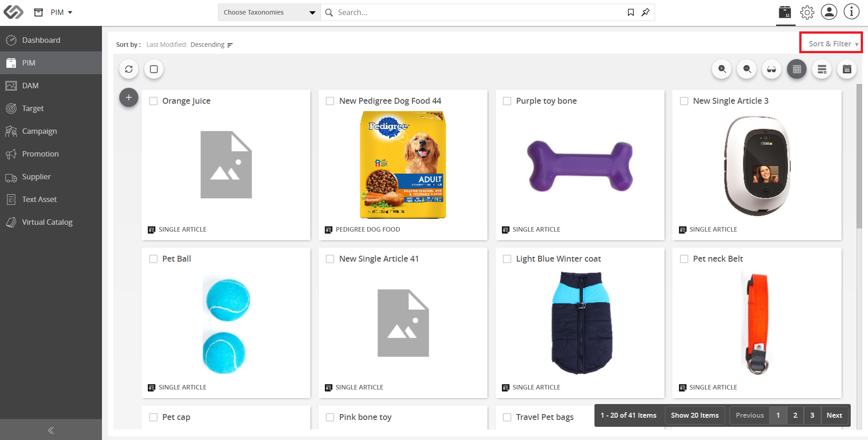
Task: Open Promotion in the sidebar
Action: [x=51, y=154]
